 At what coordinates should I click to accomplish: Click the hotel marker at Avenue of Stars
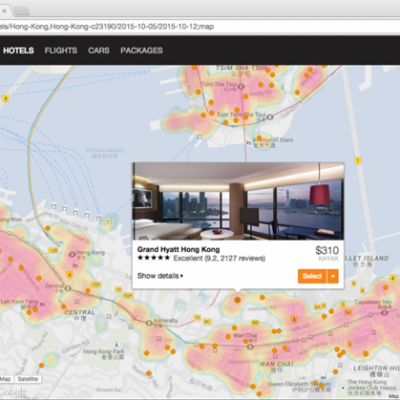tap(259, 138)
